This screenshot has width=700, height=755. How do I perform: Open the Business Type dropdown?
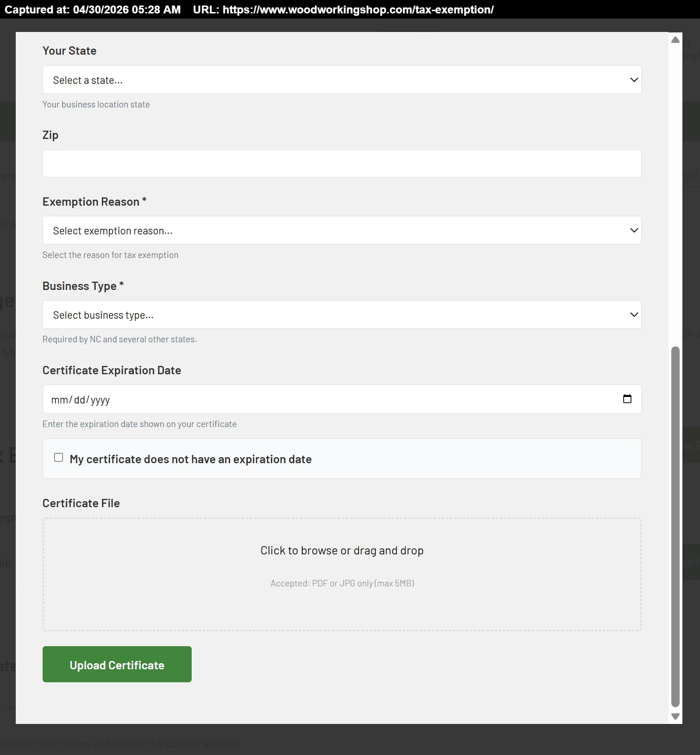point(342,315)
